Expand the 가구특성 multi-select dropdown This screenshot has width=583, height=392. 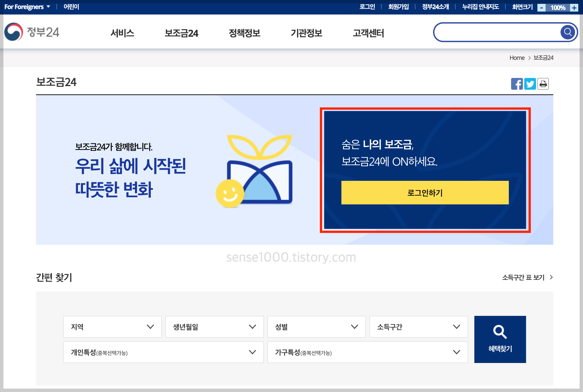[367, 352]
